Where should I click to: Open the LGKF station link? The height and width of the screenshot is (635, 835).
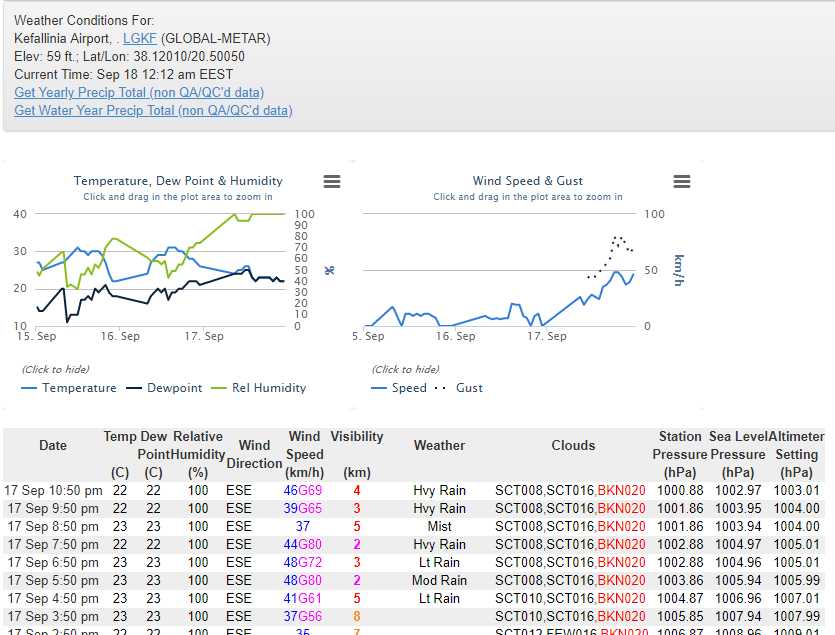(140, 38)
